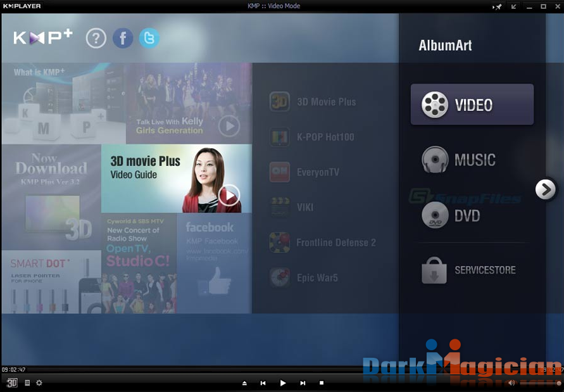Viewport: 564px width, 392px height.
Task: Open the Open TV Studio C tile
Action: pos(139,263)
